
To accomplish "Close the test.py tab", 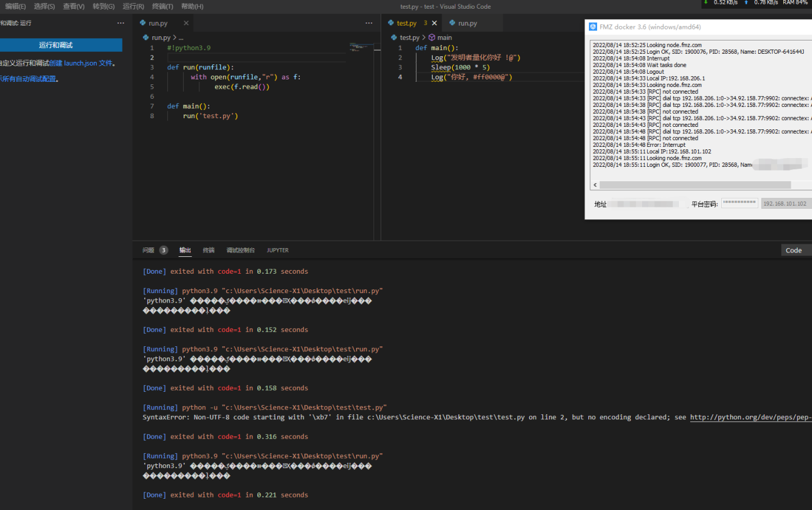I will coord(435,23).
